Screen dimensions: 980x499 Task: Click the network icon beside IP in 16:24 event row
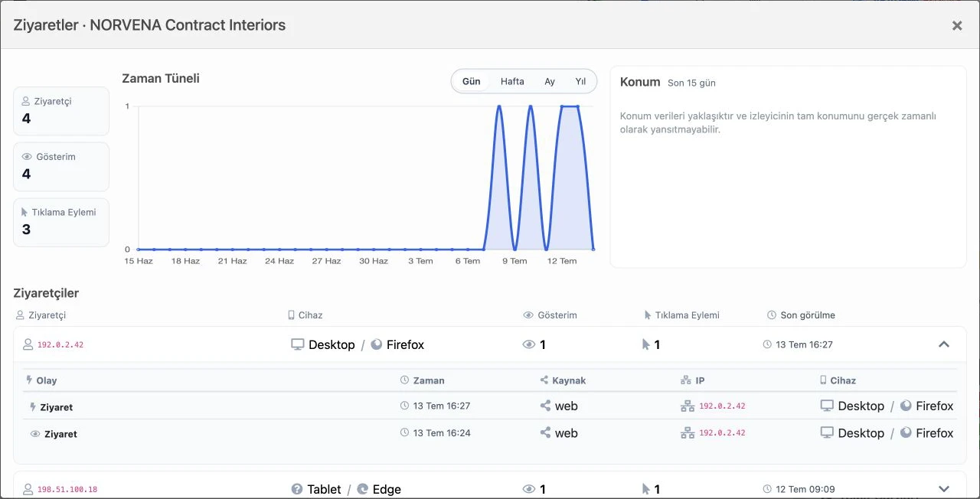tap(688, 433)
